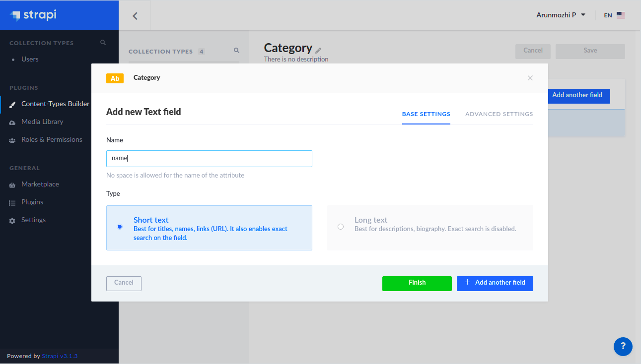This screenshot has width=641, height=364.
Task: Open the EN language selector
Action: pos(614,15)
